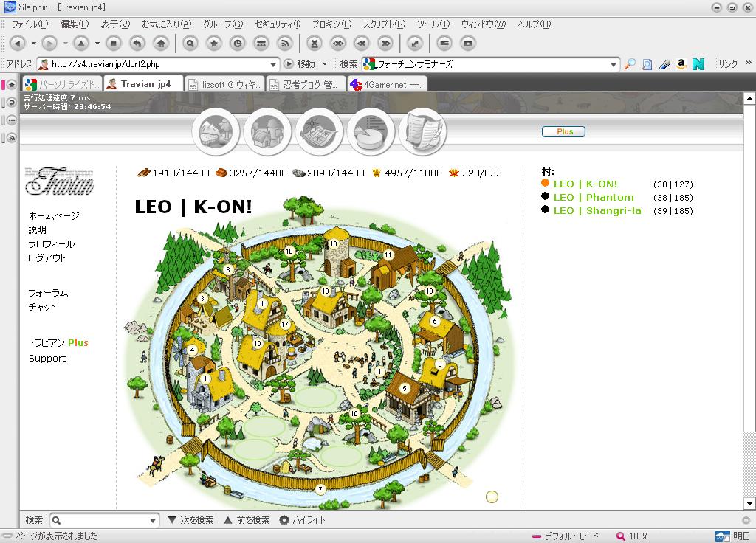Click the ログアウト link
This screenshot has height=543, width=756.
tap(47, 257)
